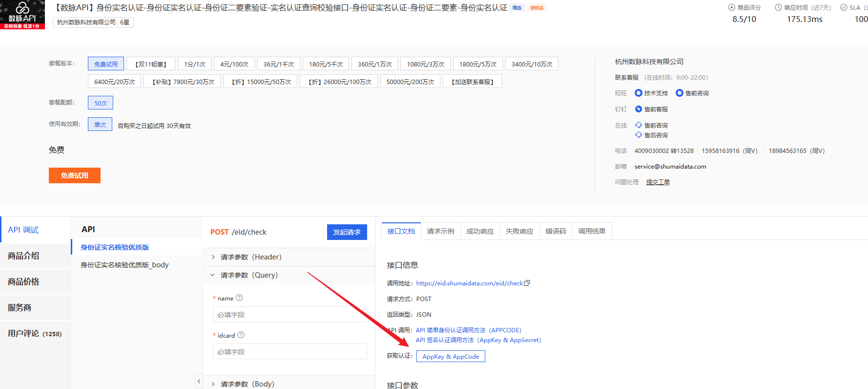Click the 精选 badge after the title
The height and width of the screenshot is (389, 868).
point(517,8)
